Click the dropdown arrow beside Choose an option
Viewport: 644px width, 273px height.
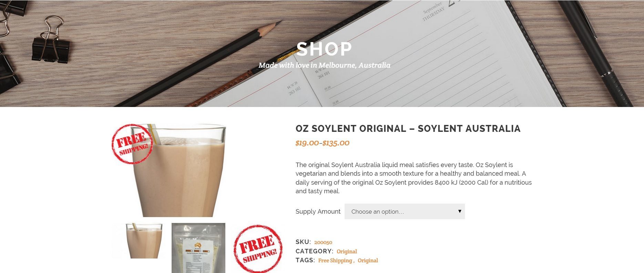pyautogui.click(x=460, y=211)
